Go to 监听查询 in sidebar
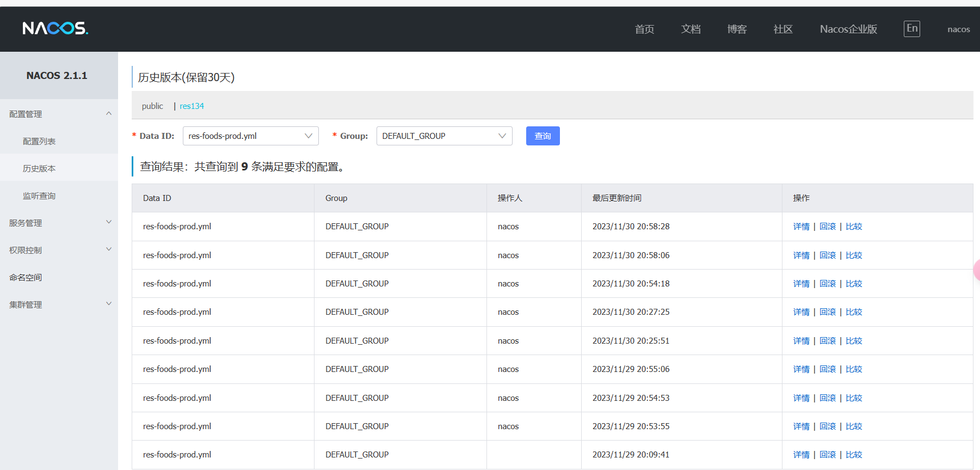 click(x=39, y=196)
